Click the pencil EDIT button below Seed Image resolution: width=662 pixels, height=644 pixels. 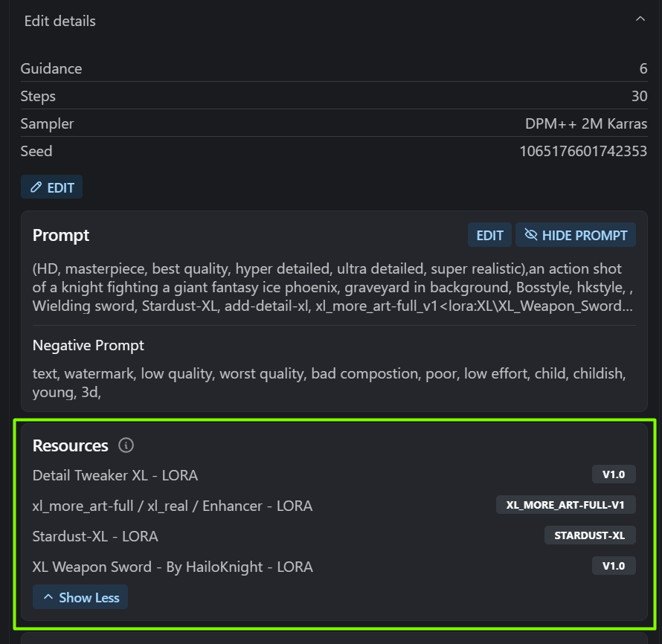coord(52,187)
